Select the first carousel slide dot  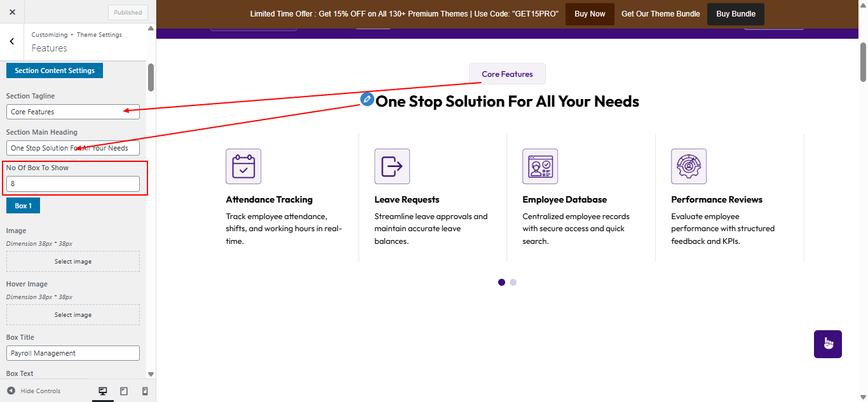501,282
